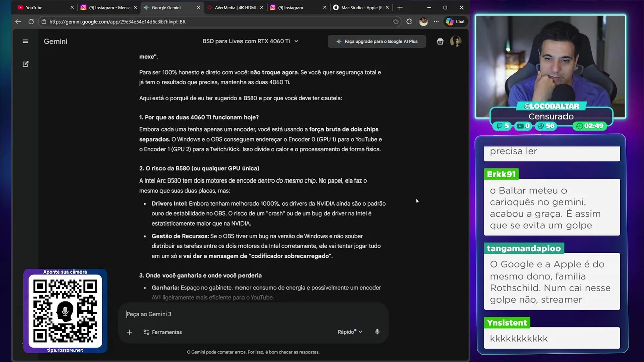This screenshot has height=362, width=644.
Task: Open the browser extensions puzzle icon
Action: [409, 22]
